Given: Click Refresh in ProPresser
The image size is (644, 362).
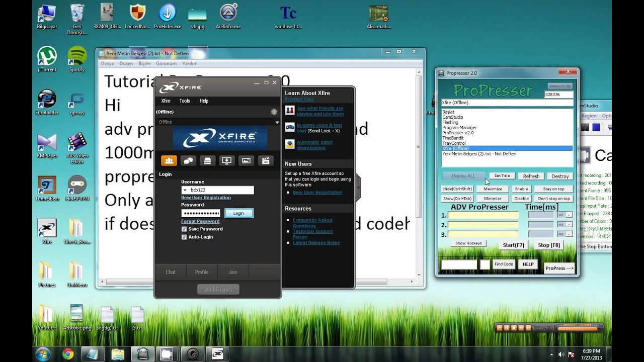Looking at the screenshot, I should (x=531, y=176).
